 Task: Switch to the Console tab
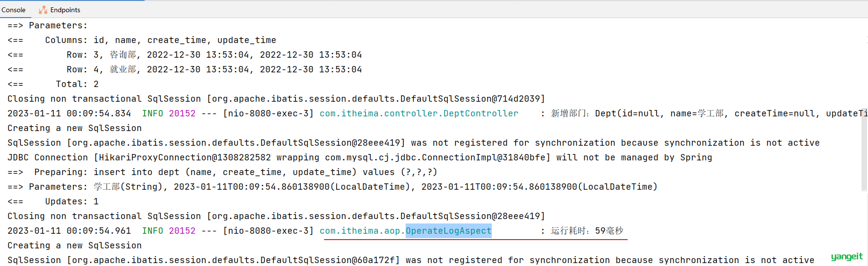click(13, 10)
